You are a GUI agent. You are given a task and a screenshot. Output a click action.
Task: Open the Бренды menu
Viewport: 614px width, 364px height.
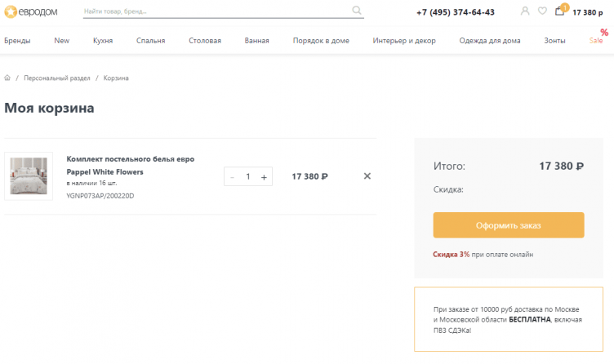tap(17, 40)
